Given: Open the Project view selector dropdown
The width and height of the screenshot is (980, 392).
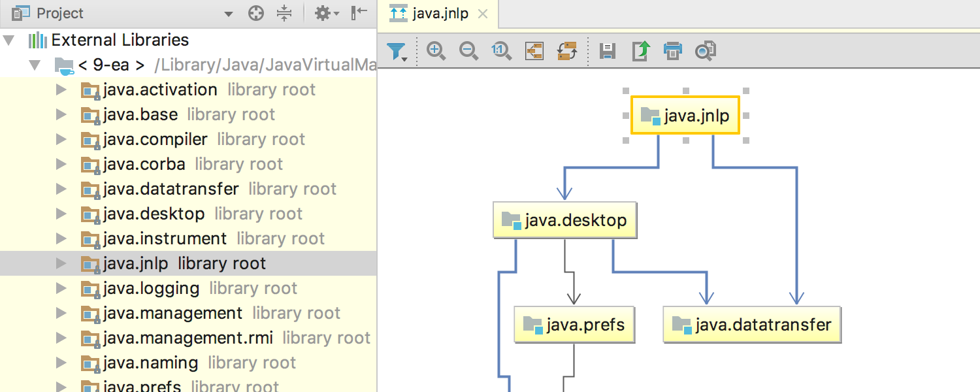Looking at the screenshot, I should (x=228, y=14).
